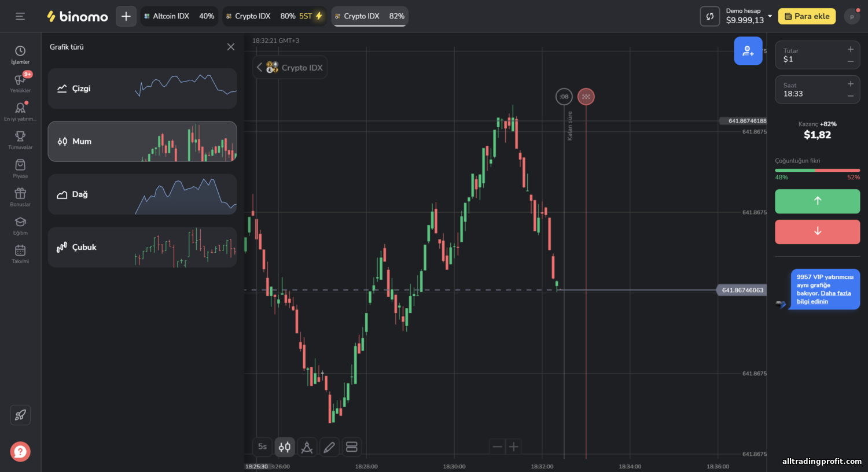Open En iyi yatırımcılar sidebar item
This screenshot has width=868, height=472.
click(20, 112)
